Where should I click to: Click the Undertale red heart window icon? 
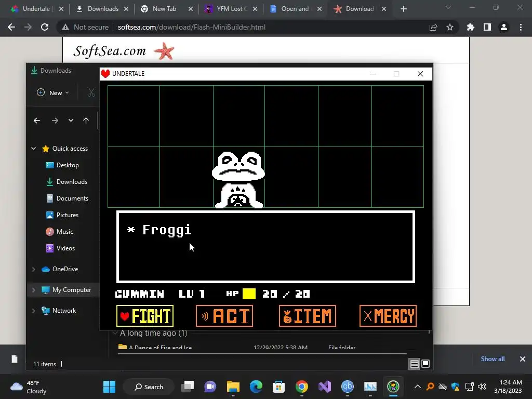tap(105, 74)
